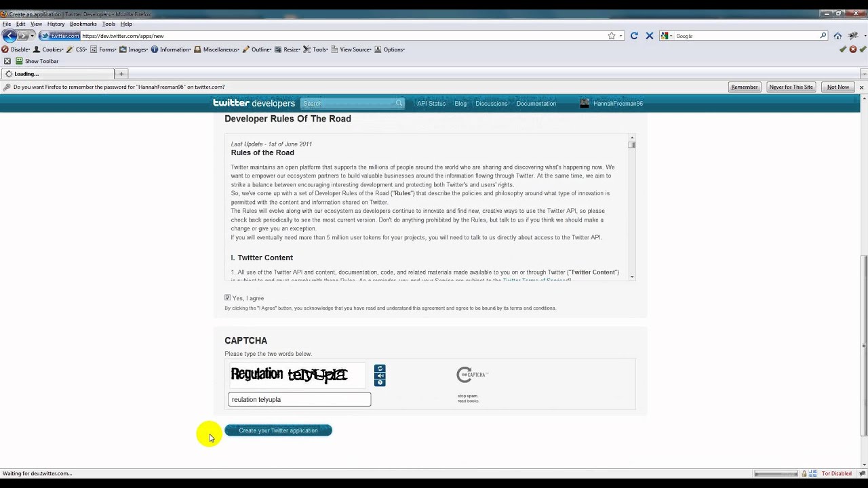The image size is (868, 488).
Task: Dismiss the remember-password notification bar
Action: tap(861, 87)
